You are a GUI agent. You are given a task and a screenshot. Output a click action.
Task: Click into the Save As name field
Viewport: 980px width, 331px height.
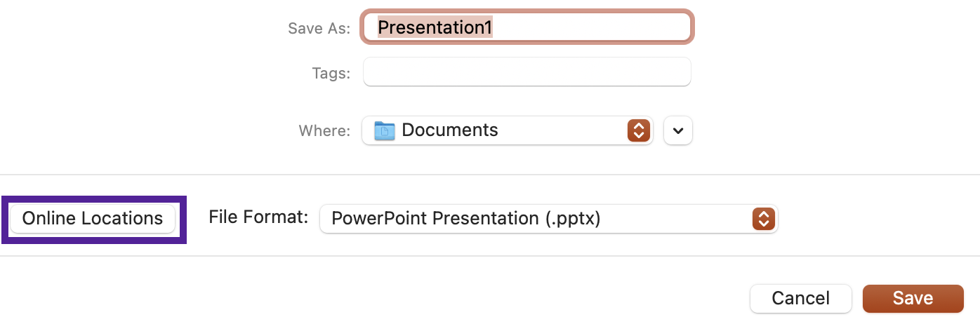point(527,27)
